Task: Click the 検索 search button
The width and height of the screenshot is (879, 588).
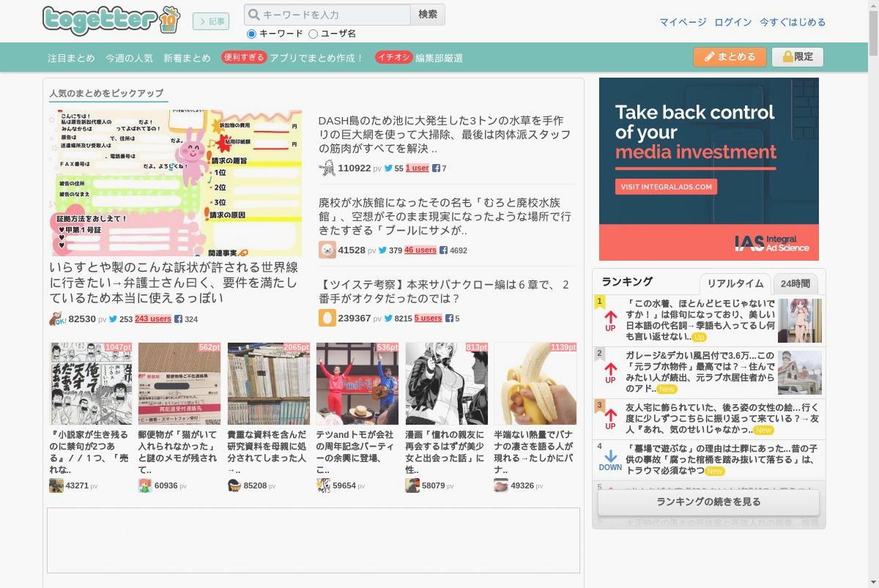Action: pyautogui.click(x=428, y=15)
